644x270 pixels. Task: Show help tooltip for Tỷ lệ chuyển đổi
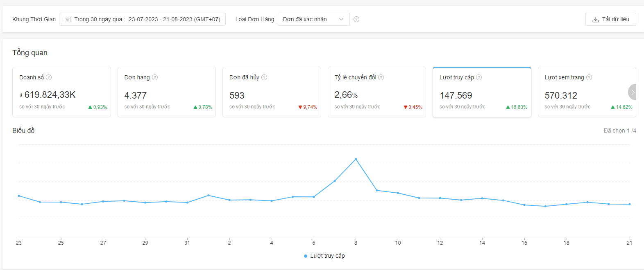381,77
